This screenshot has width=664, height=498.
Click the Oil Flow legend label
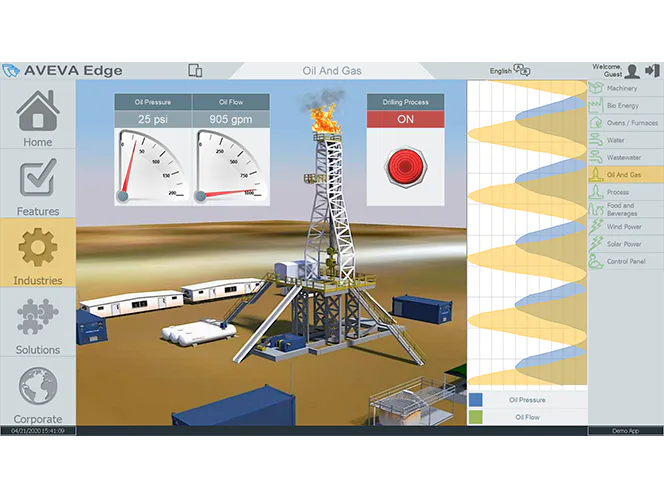[x=527, y=417]
